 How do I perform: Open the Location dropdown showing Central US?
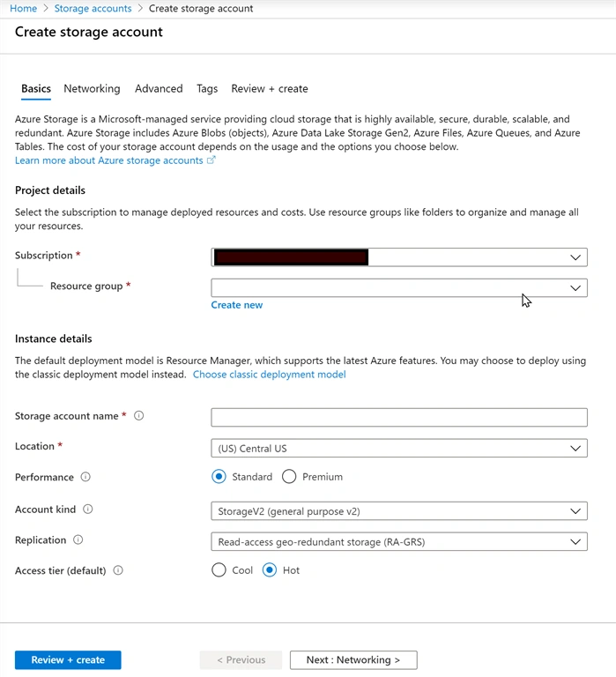399,448
